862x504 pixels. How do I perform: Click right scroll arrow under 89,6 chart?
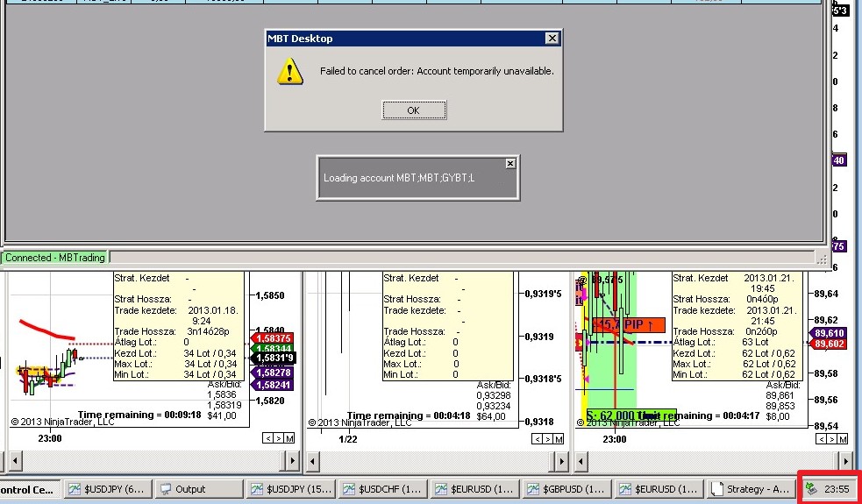(846, 460)
